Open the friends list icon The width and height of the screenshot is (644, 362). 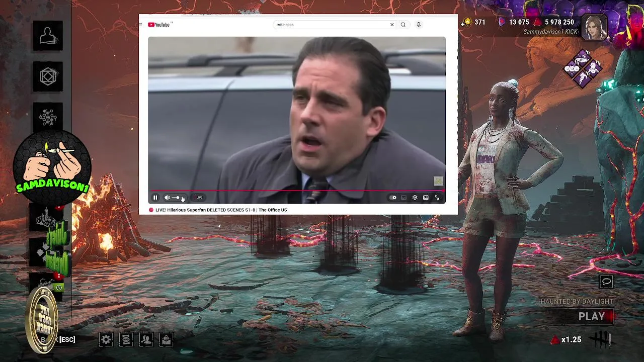tap(146, 339)
